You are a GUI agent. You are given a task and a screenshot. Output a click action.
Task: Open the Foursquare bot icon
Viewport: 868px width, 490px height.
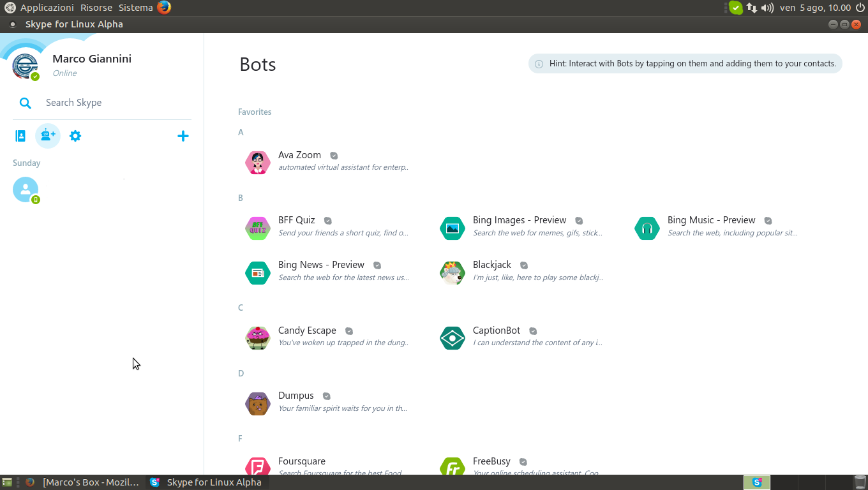258,466
